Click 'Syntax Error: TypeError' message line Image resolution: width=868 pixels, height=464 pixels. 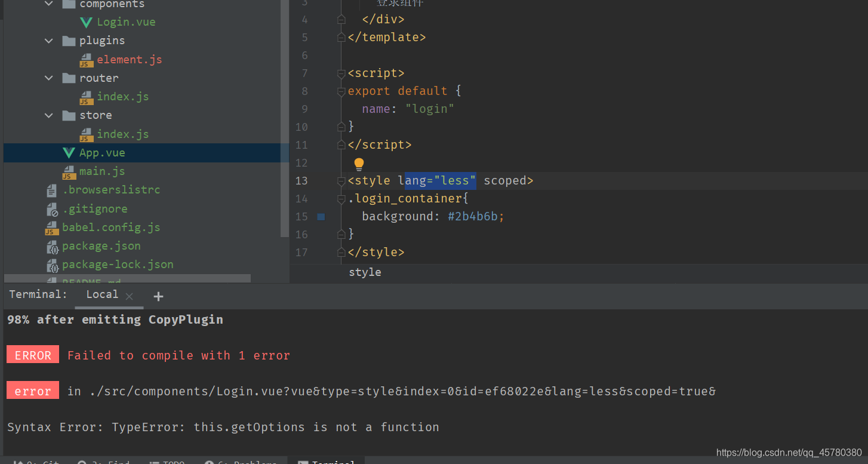[x=223, y=427]
